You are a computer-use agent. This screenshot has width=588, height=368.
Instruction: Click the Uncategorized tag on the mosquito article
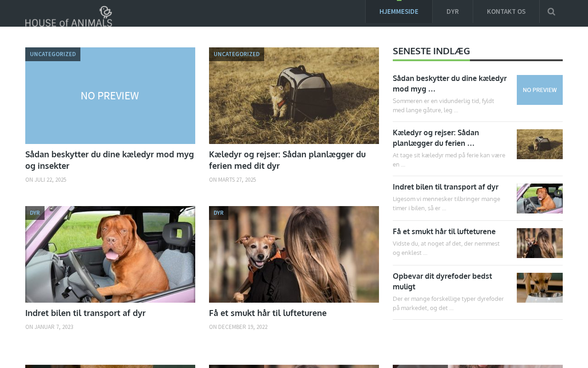(x=53, y=54)
